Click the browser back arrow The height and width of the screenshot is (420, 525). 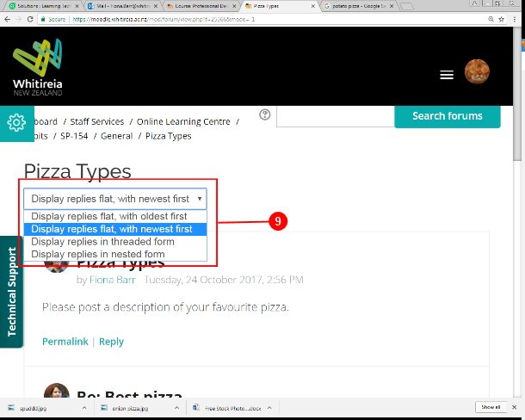pyautogui.click(x=8, y=20)
